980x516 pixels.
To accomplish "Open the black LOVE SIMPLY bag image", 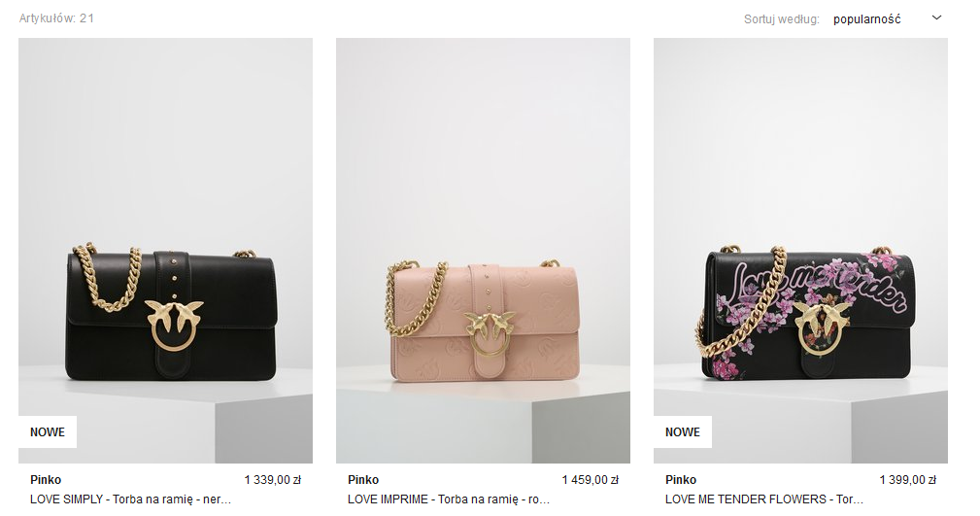I will click(166, 251).
